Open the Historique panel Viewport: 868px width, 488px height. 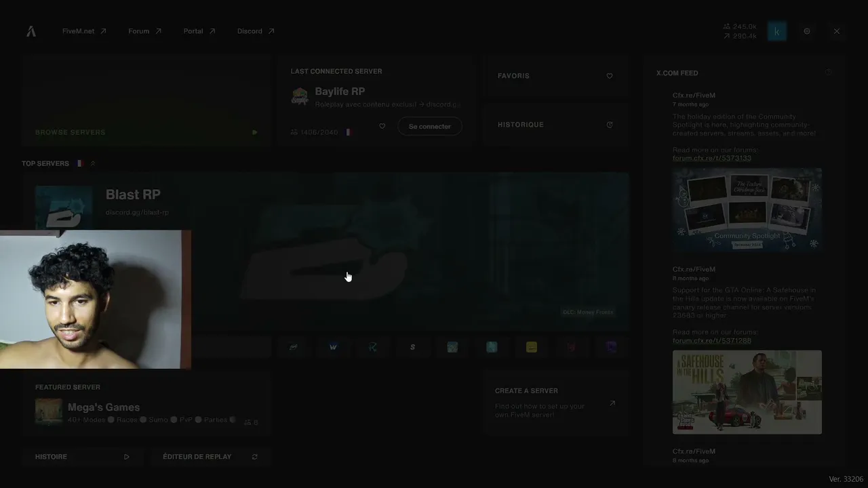tap(555, 125)
